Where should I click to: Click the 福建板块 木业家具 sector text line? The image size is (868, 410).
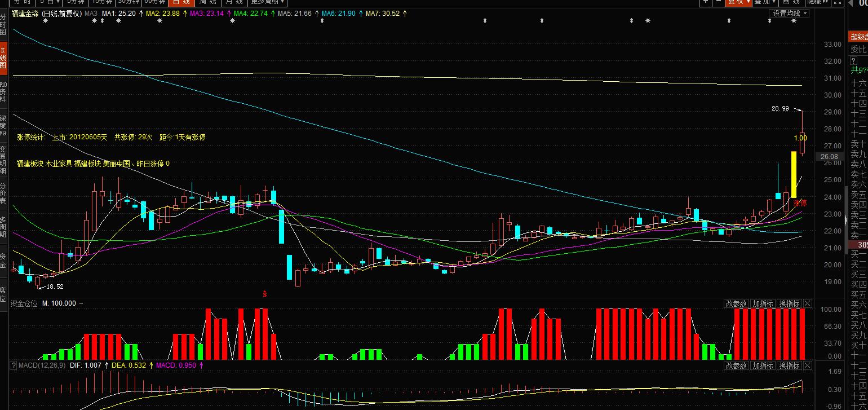[x=93, y=164]
